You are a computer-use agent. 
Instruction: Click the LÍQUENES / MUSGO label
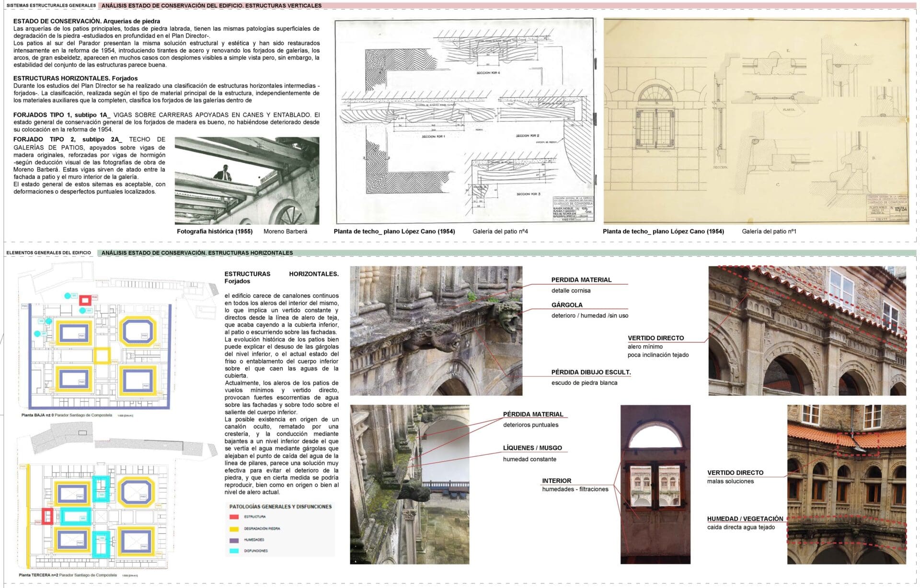(x=532, y=448)
